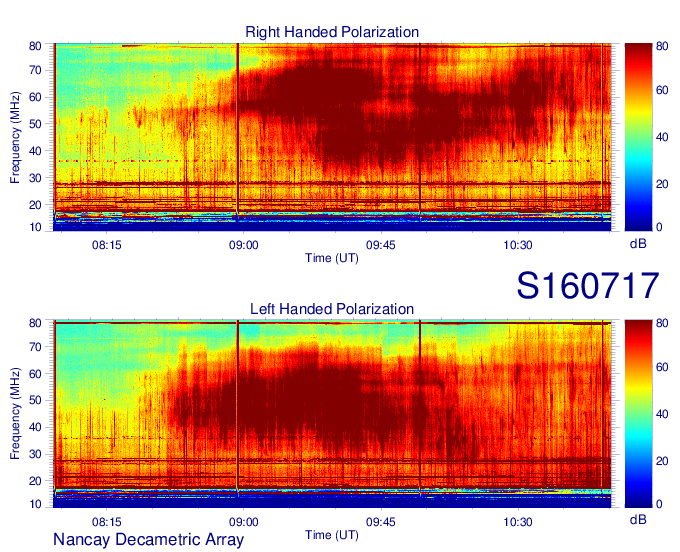Image resolution: width=680 pixels, height=552 pixels.
Task: Click the 30 MHz tick of Left Handed frequency axis
Action: [x=35, y=454]
